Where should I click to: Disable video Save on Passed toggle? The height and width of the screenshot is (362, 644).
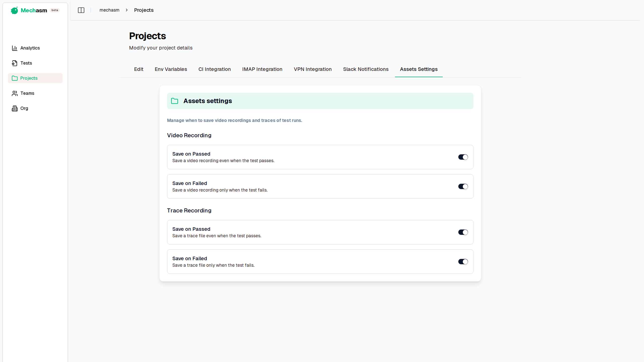pos(463,157)
